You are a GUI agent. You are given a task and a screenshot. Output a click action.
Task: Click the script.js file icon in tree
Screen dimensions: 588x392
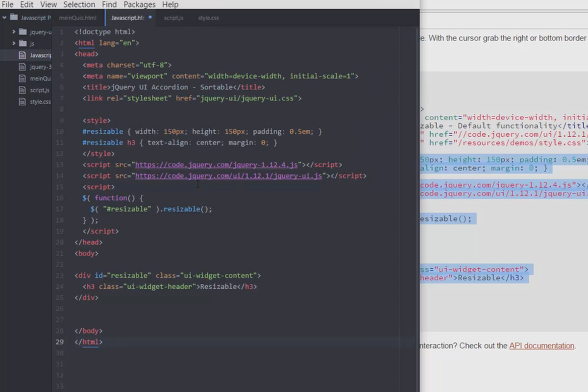tap(22, 90)
